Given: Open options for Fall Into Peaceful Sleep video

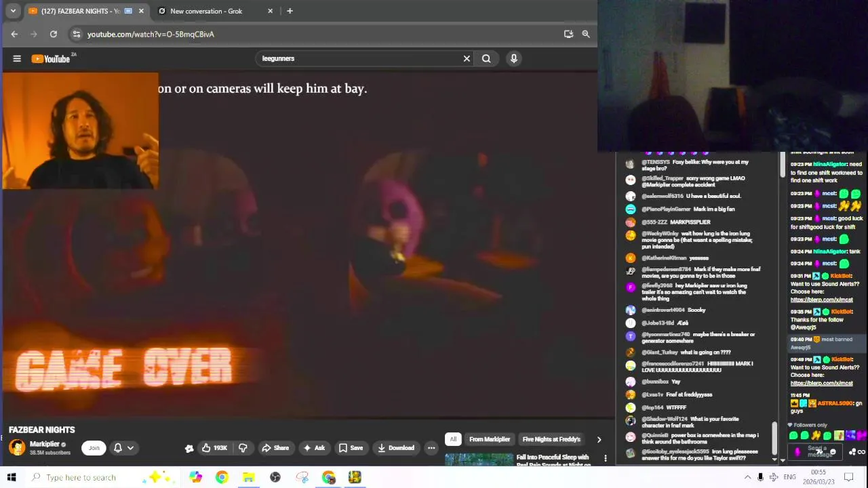Looking at the screenshot, I should pos(606,459).
